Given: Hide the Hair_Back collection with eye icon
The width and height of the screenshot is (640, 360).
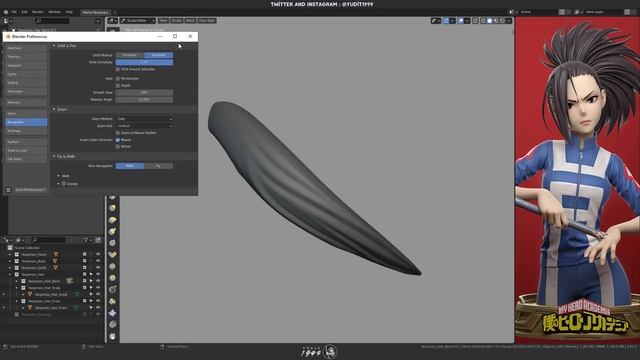Looking at the screenshot, I should click(98, 281).
